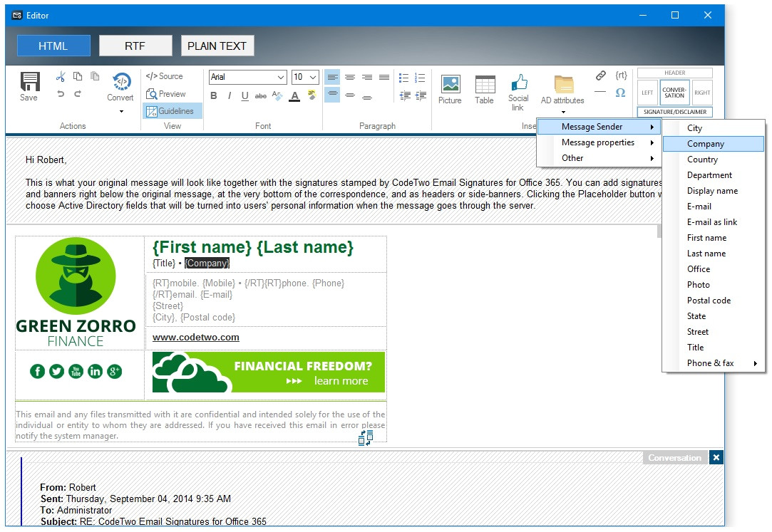The width and height of the screenshot is (772, 532).
Task: Open the www.codetwo.com link
Action: (195, 338)
